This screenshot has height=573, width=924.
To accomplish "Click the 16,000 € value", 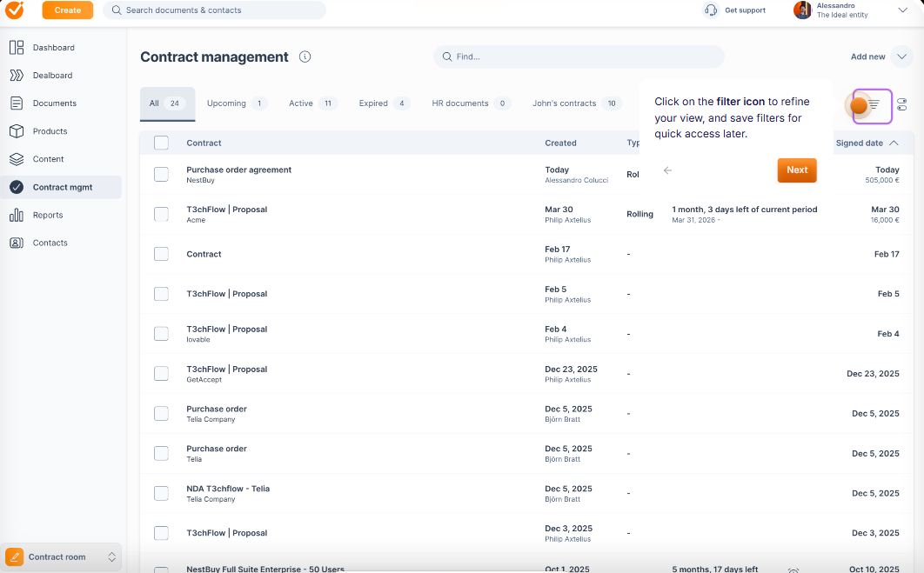I will [885, 220].
